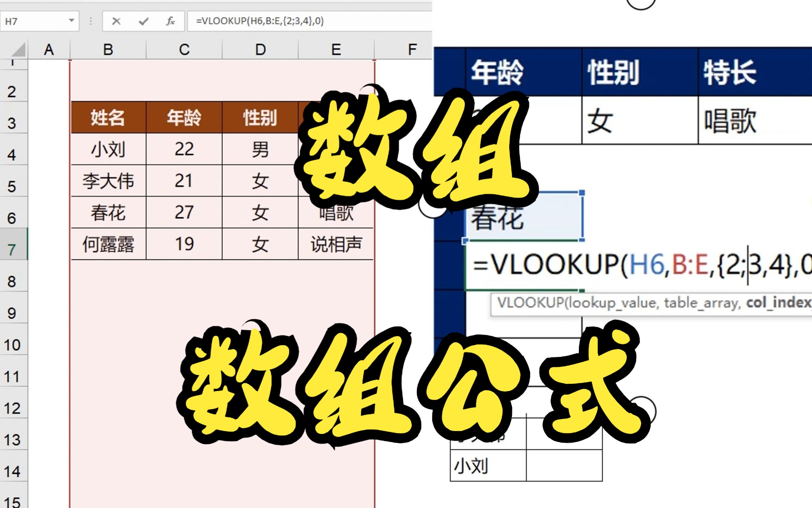The height and width of the screenshot is (508, 812).
Task: Select column C header
Action: click(184, 50)
